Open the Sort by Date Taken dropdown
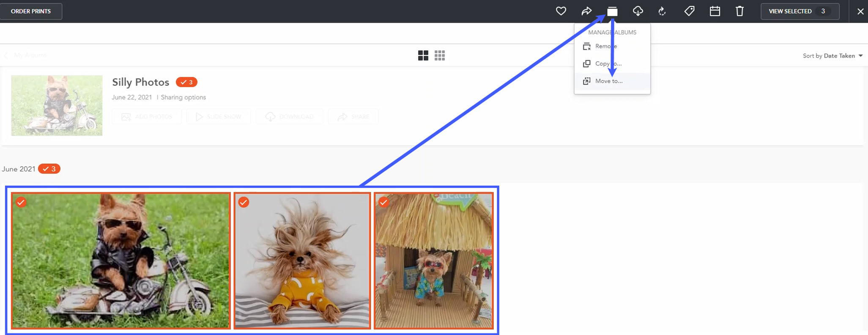868x335 pixels. (832, 56)
